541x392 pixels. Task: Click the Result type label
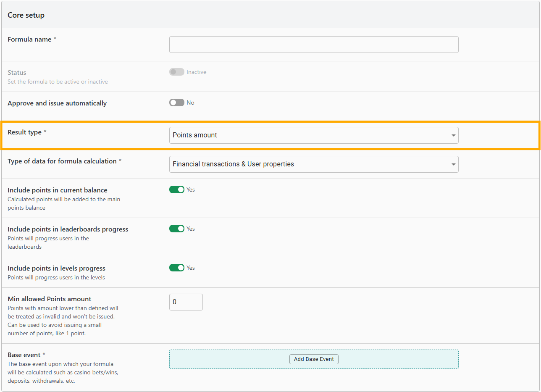click(x=24, y=132)
